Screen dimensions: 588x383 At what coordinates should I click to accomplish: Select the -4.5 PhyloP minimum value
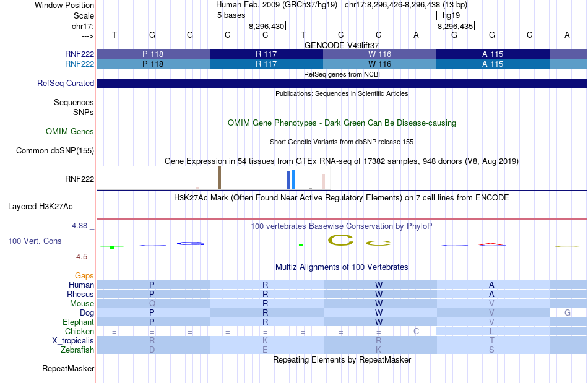(x=80, y=257)
